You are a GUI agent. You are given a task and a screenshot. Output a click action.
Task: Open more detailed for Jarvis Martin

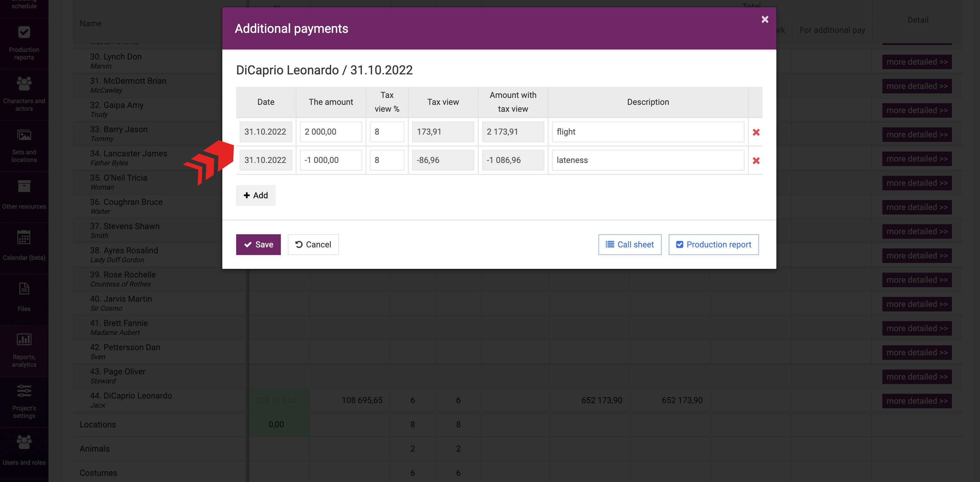click(x=917, y=304)
